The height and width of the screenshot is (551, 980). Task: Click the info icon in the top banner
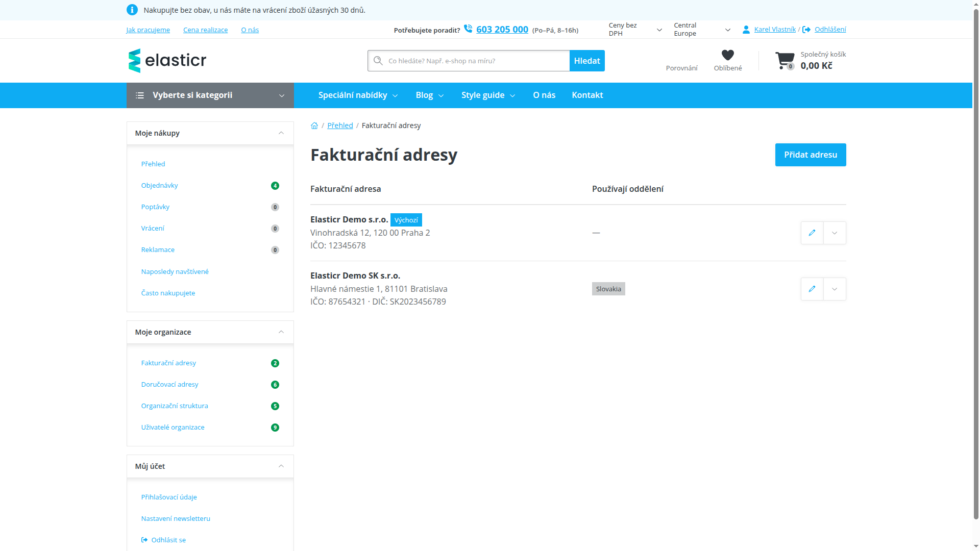[132, 10]
